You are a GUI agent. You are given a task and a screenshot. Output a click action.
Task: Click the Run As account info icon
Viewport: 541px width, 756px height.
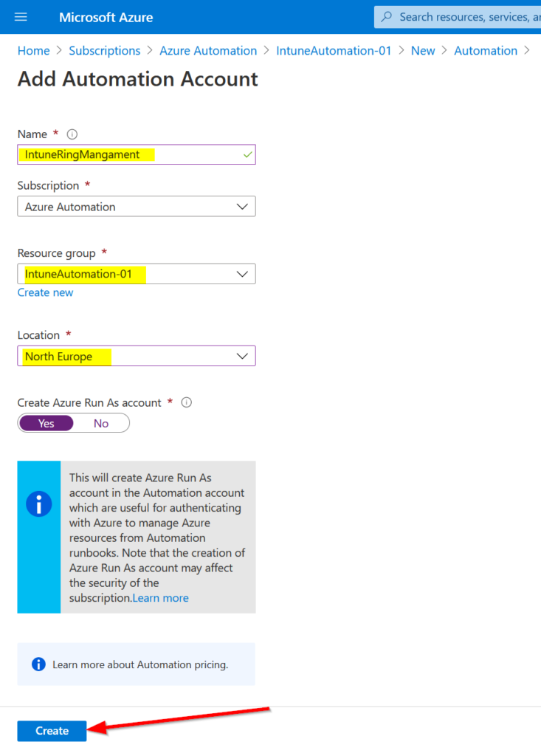coord(187,402)
